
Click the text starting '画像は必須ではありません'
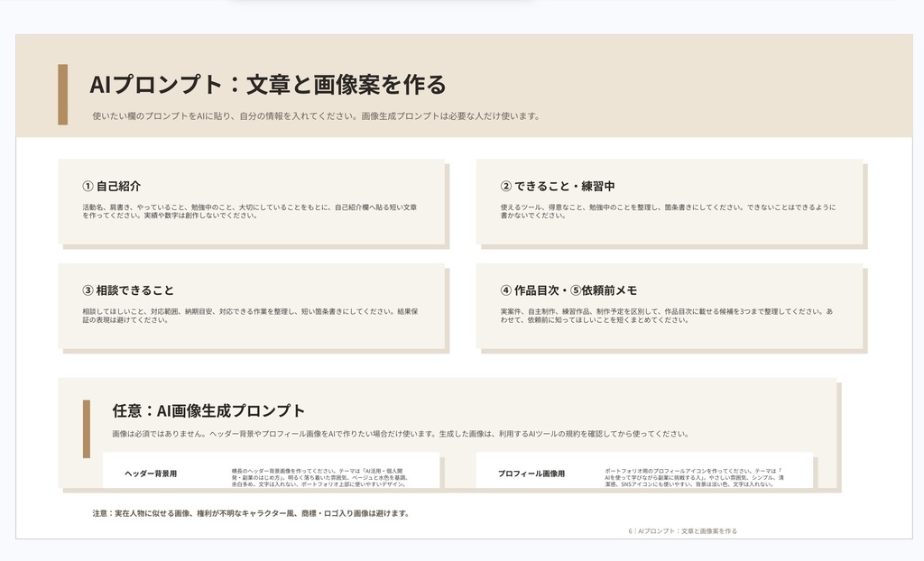pos(401,434)
